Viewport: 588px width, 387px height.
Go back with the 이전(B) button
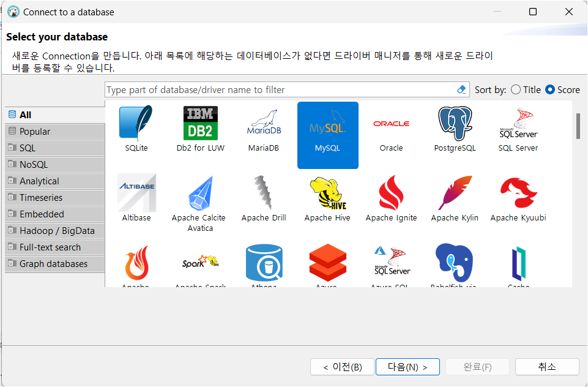pos(343,367)
